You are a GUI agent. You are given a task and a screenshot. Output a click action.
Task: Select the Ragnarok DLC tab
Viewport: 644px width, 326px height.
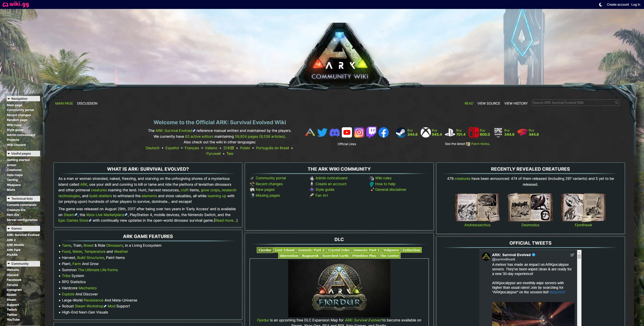[x=310, y=256]
